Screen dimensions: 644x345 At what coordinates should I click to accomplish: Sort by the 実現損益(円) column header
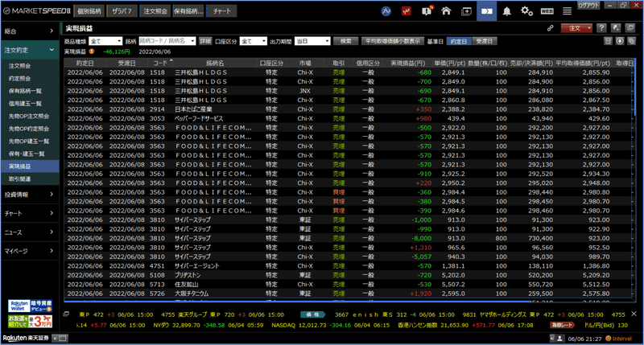click(x=407, y=64)
